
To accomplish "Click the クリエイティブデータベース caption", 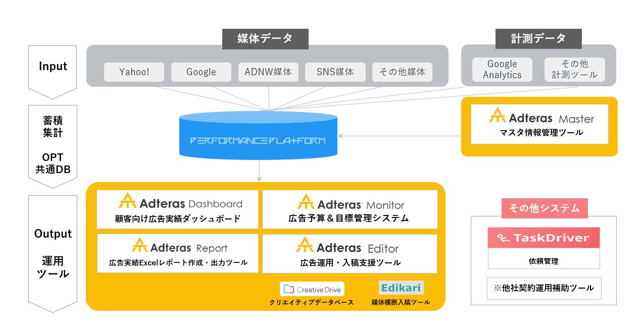I will pos(312,302).
